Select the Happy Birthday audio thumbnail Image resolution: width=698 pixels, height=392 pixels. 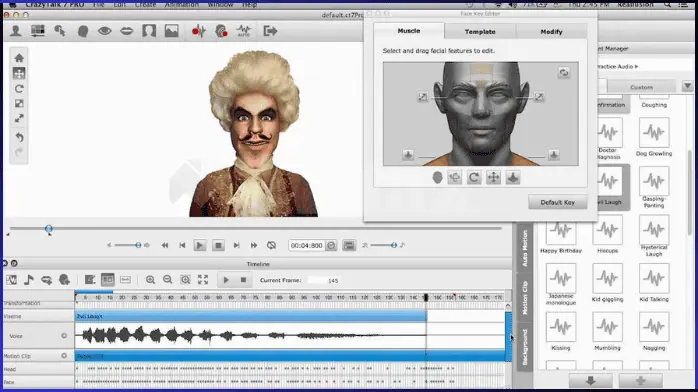pos(561,230)
